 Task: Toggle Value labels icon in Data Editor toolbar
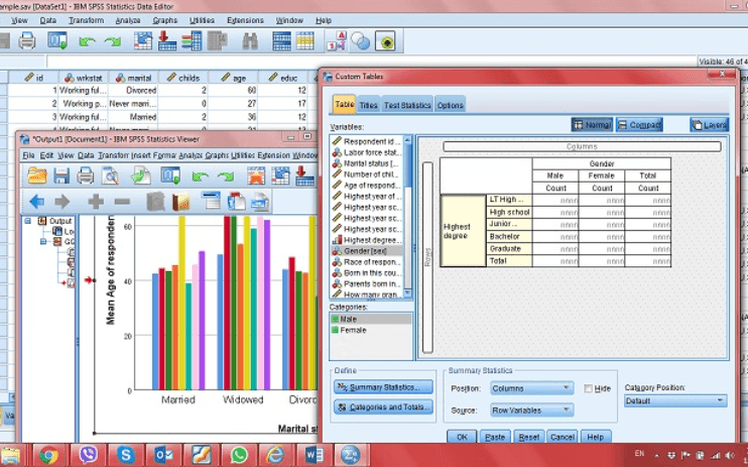(x=336, y=41)
